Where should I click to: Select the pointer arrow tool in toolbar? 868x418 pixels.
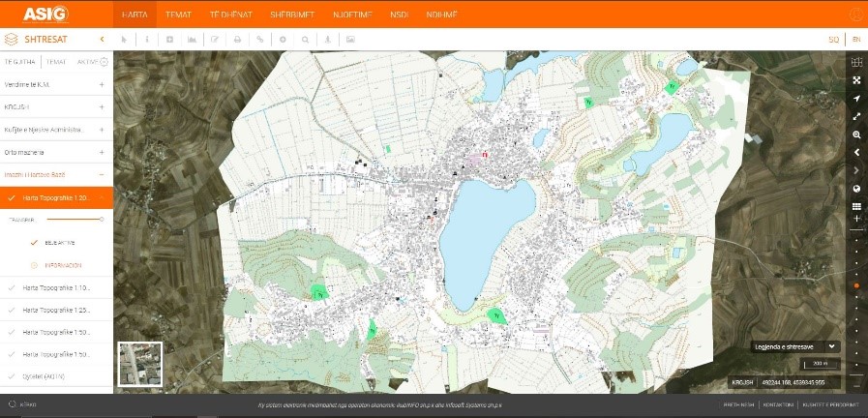click(125, 40)
